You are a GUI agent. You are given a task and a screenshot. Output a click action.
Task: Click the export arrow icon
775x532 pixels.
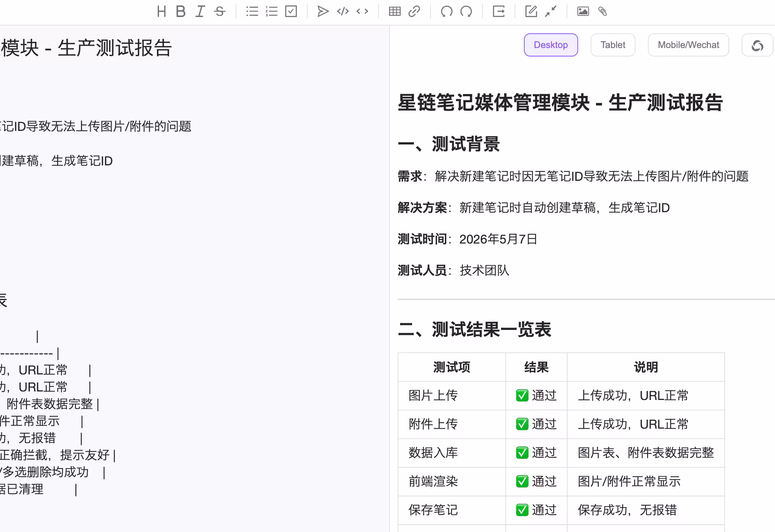[499, 12]
